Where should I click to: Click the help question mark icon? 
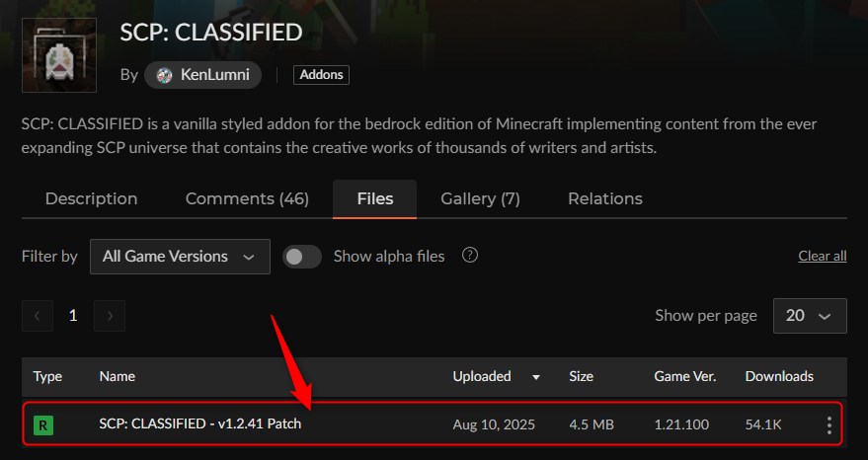tap(470, 256)
